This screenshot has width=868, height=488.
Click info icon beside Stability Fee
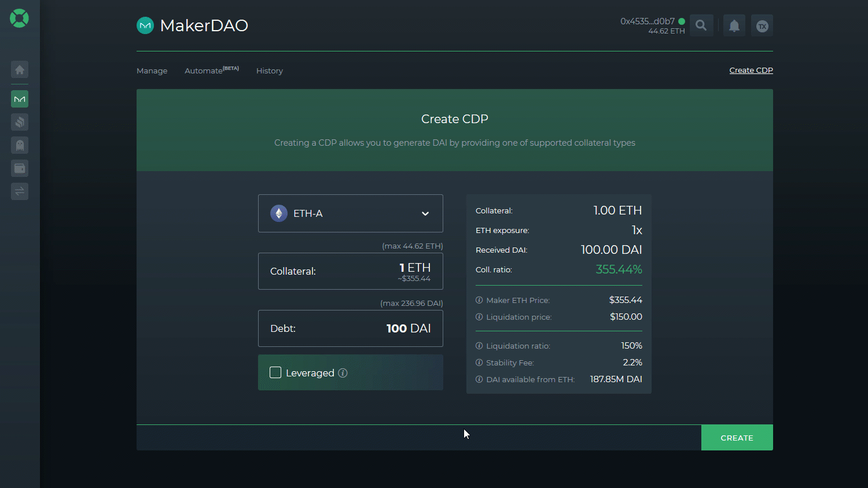point(479,363)
